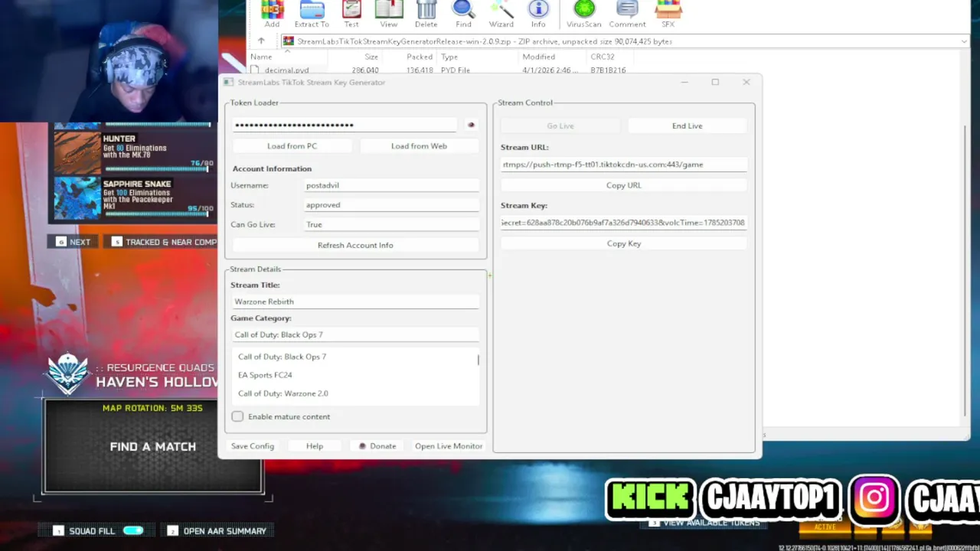Click the Go Live button
The height and width of the screenshot is (551, 980).
point(560,126)
